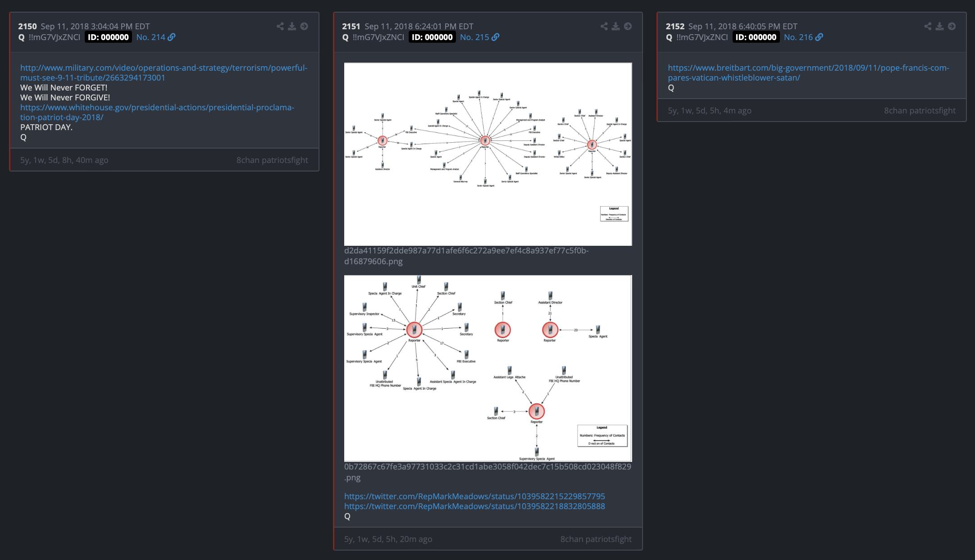The width and height of the screenshot is (975, 560).
Task: Click tripcode !!mG7VJxZNCI in post 2152
Action: pos(702,37)
